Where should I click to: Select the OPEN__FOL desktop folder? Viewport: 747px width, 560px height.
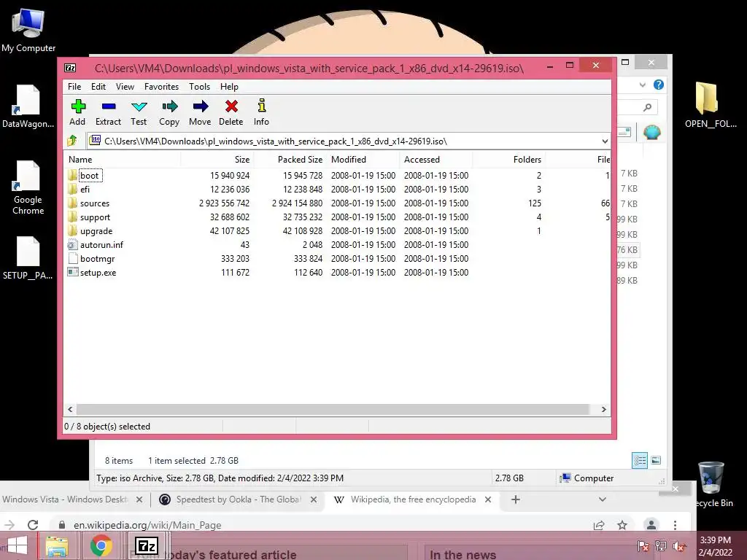(711, 105)
